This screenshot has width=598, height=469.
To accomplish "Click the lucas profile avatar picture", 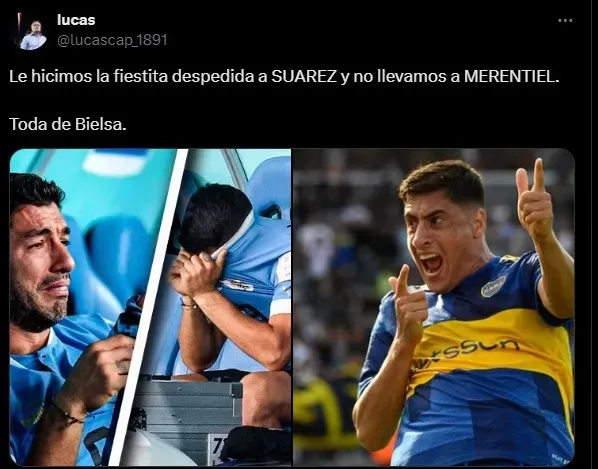I will (x=30, y=31).
